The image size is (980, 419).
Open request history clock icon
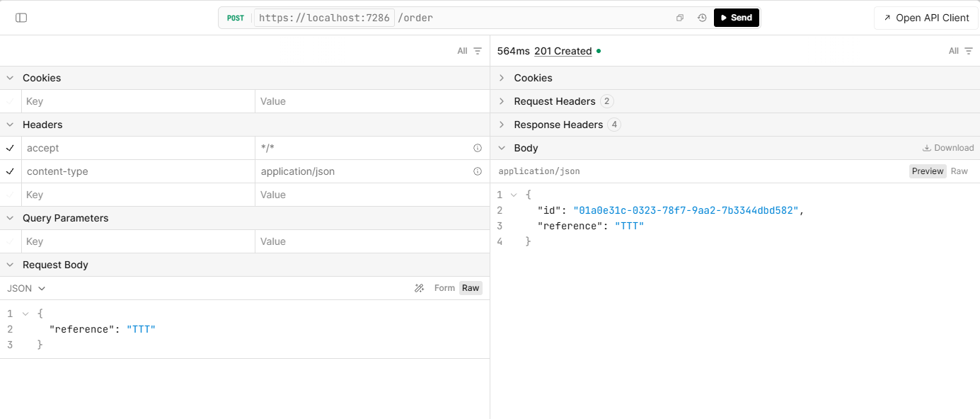coord(702,18)
